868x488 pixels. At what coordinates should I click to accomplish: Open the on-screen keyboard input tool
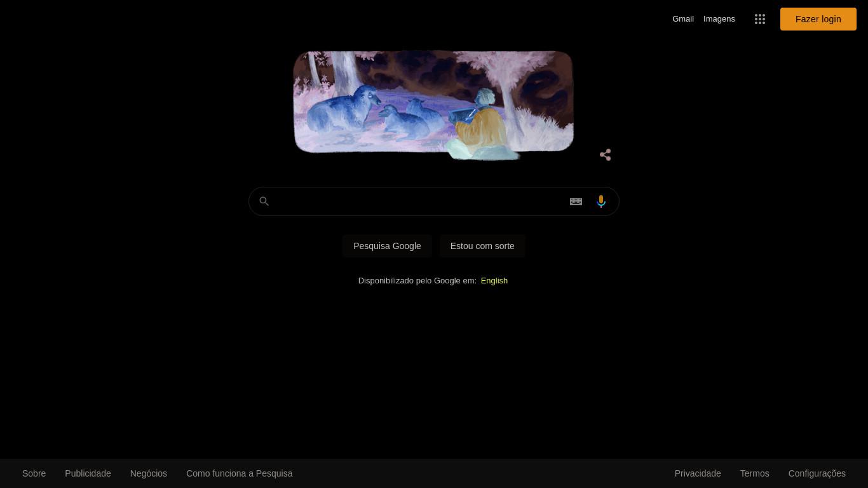click(x=576, y=201)
